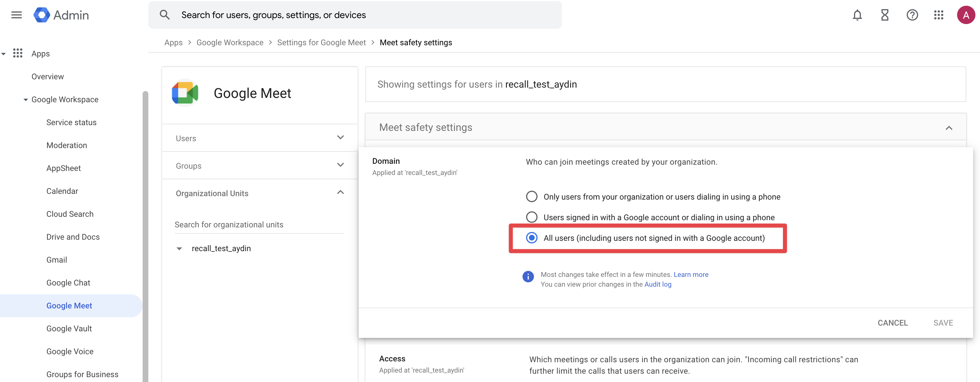The image size is (980, 382).
Task: Open Calendar in sidebar
Action: coord(62,191)
